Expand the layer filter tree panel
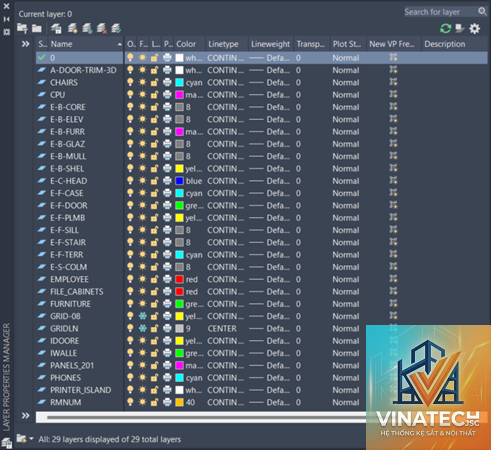 pos(25,44)
